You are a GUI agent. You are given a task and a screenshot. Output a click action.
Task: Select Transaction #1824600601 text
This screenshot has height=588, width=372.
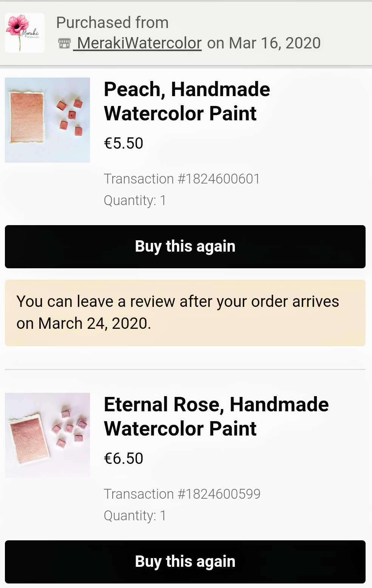182,179
